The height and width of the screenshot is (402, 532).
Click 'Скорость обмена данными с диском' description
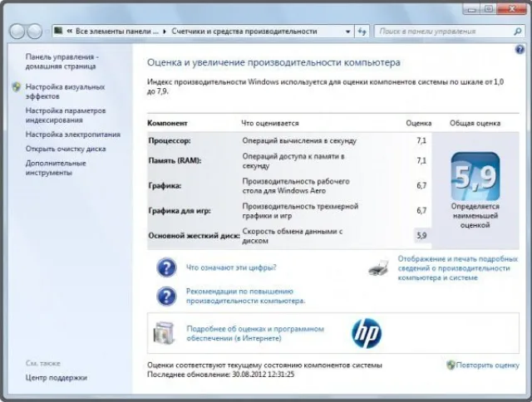tap(293, 236)
